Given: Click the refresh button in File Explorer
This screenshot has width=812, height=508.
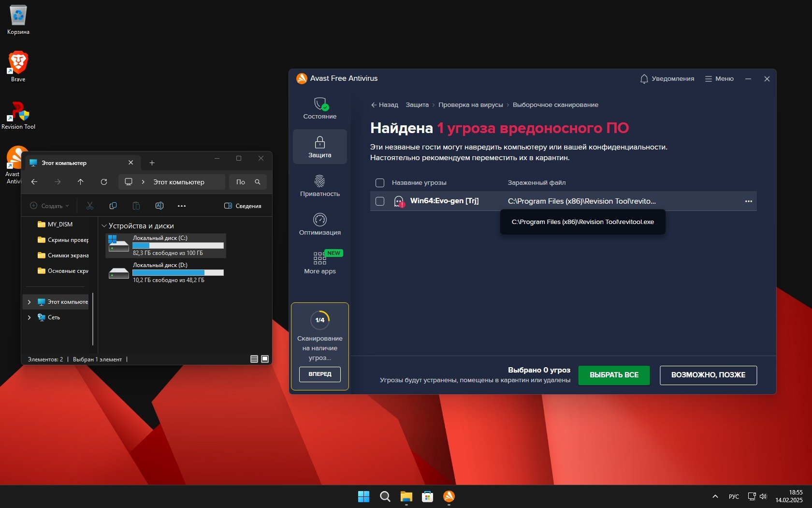Looking at the screenshot, I should (x=104, y=182).
